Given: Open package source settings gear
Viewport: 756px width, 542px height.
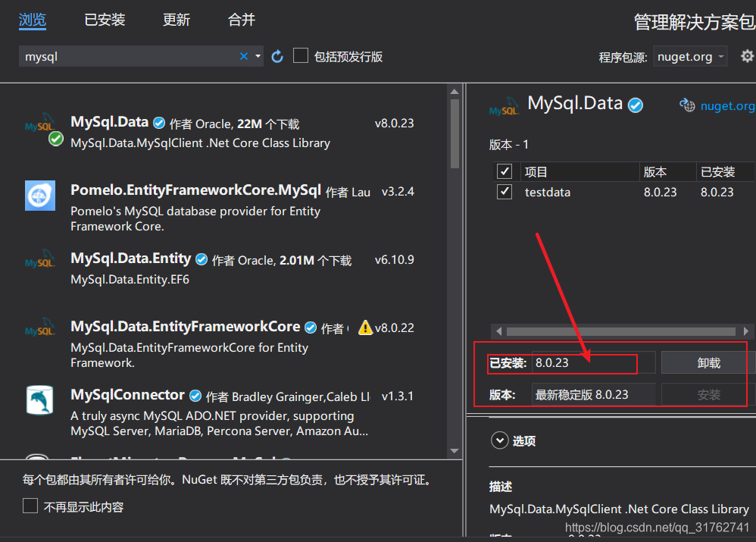Looking at the screenshot, I should [747, 56].
